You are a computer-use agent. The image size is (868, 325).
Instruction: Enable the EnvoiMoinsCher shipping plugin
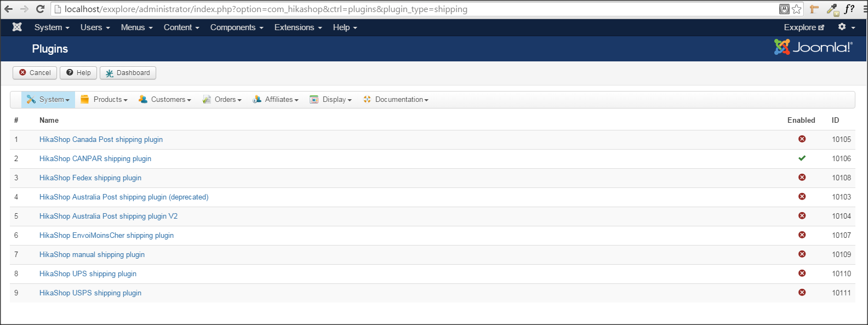[802, 235]
